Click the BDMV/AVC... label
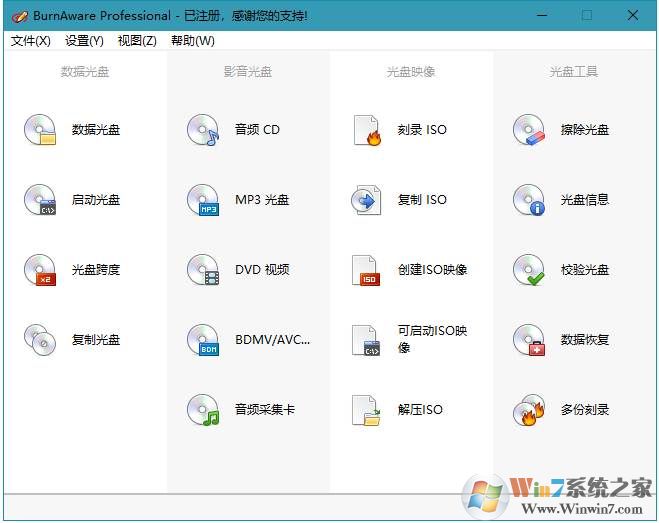 click(x=272, y=340)
